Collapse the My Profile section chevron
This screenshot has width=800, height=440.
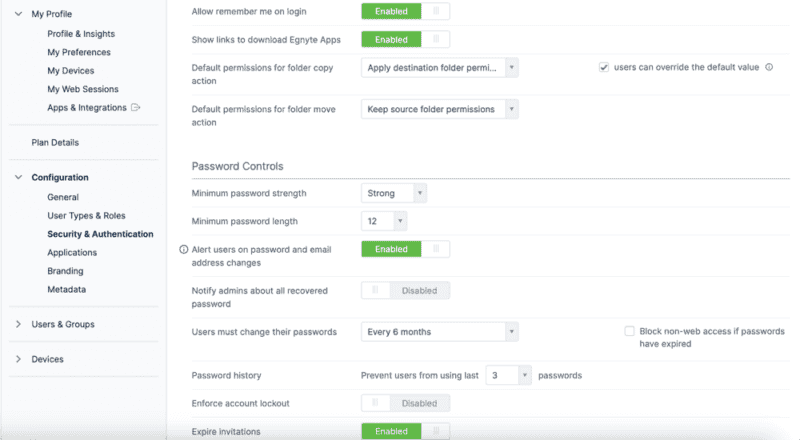tap(18, 15)
